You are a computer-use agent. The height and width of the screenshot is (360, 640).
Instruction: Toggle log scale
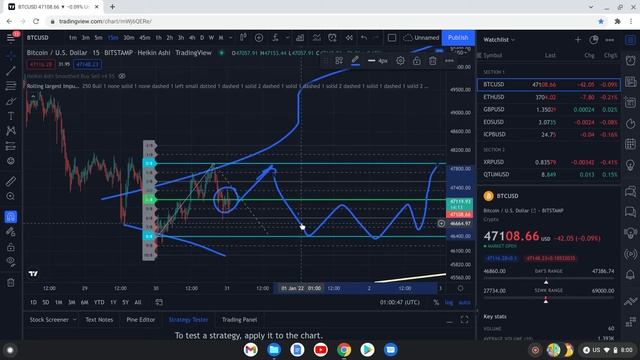click(x=449, y=302)
